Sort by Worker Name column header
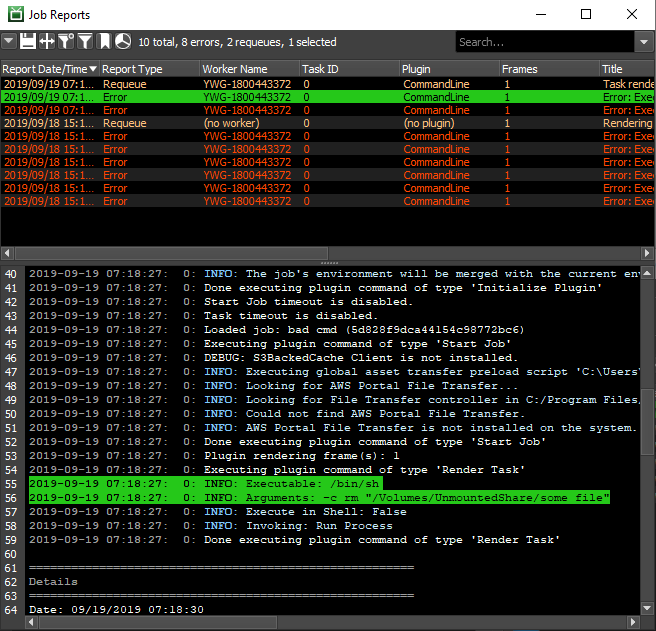656x631 pixels. [234, 69]
